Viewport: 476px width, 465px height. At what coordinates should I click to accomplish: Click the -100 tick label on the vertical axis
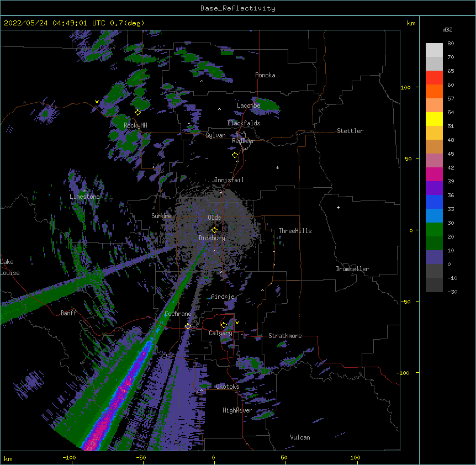(404, 373)
